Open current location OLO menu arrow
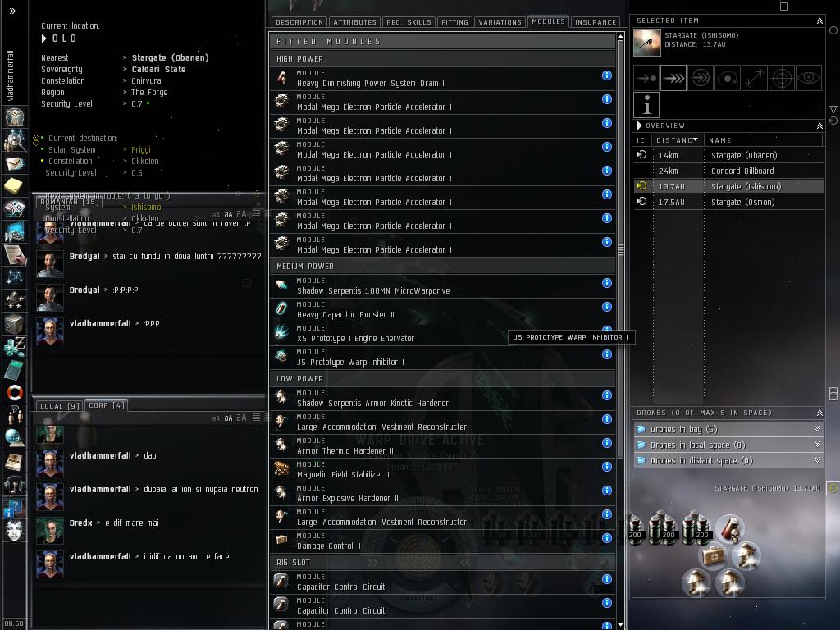This screenshot has height=630, width=840. [x=44, y=39]
